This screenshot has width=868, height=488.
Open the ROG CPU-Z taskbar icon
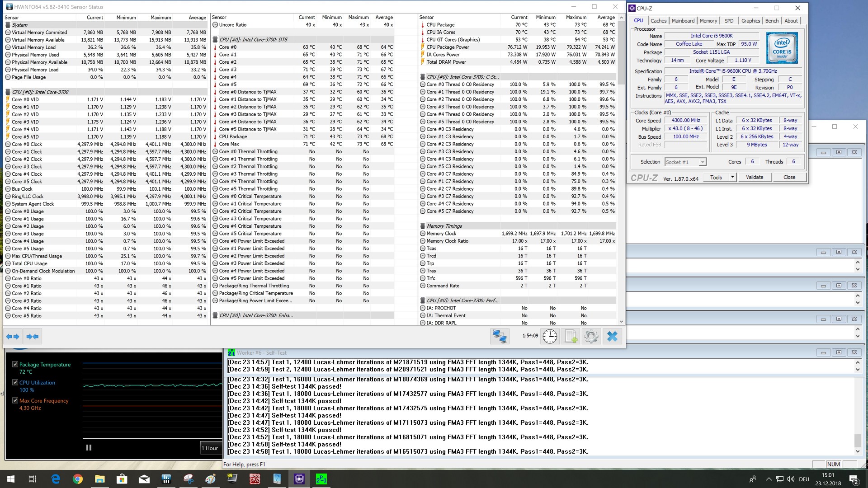[255, 479]
